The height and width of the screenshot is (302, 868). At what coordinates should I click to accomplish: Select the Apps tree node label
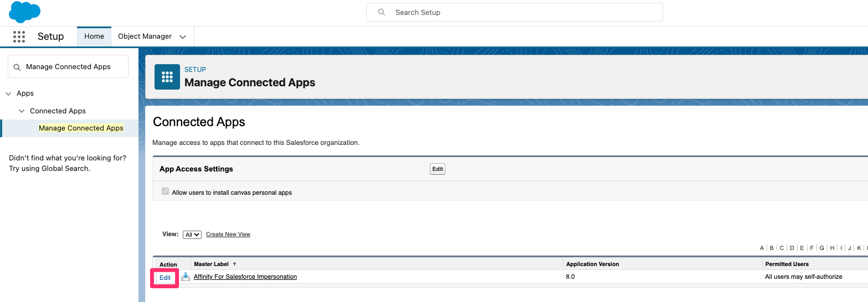point(25,93)
